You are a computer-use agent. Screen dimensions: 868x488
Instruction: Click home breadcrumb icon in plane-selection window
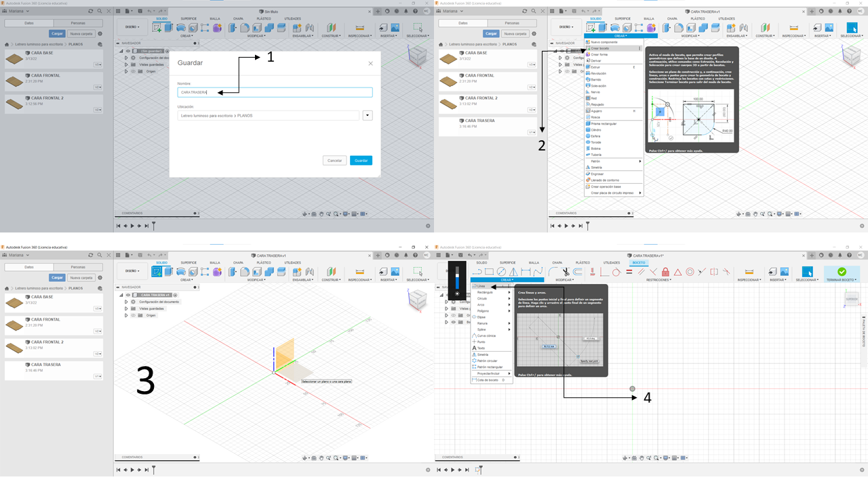[x=7, y=288]
